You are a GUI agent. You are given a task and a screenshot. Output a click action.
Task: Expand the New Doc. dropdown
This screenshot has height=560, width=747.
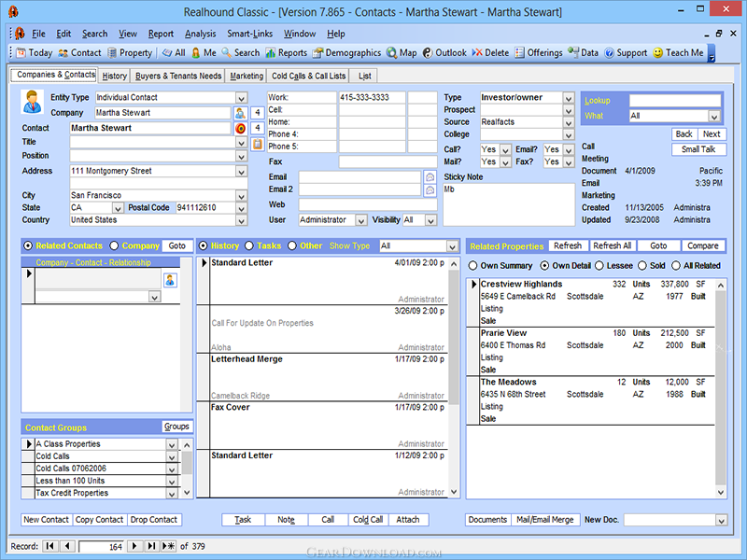[719, 520]
